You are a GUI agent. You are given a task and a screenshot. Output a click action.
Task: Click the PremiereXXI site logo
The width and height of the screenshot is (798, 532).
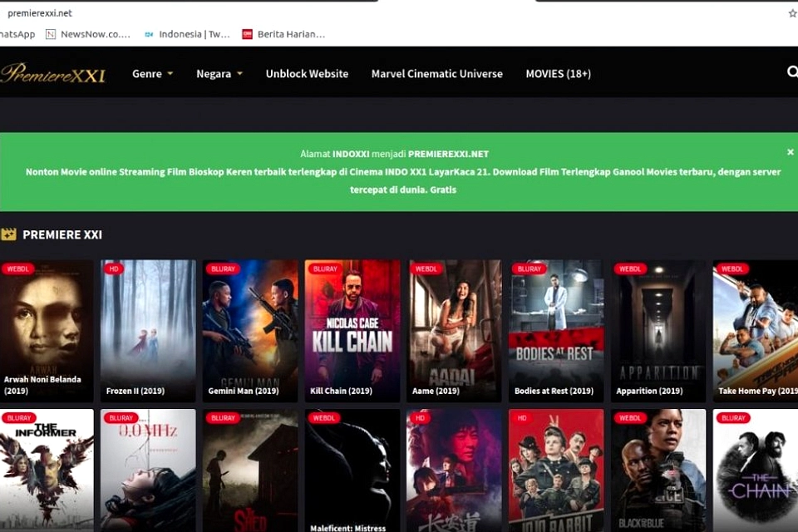click(53, 74)
